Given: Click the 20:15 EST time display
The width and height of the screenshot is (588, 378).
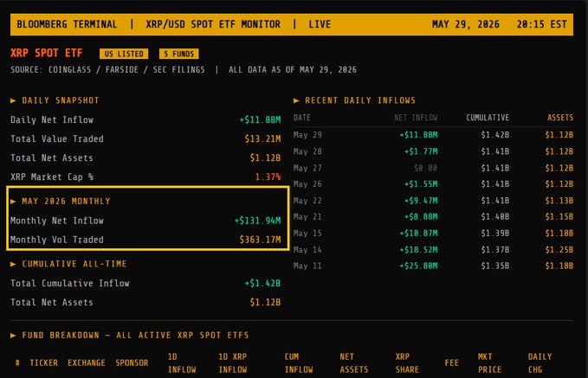Looking at the screenshot, I should (x=541, y=24).
